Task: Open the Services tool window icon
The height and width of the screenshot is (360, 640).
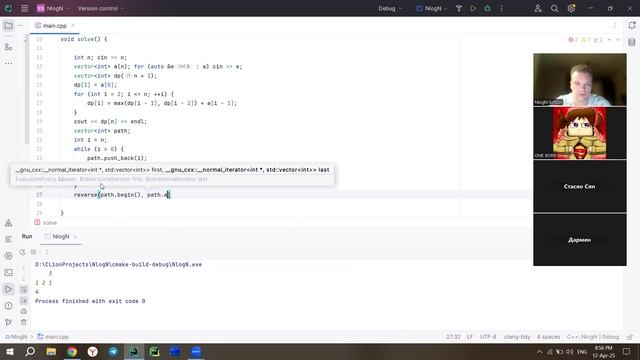Action: [8, 256]
